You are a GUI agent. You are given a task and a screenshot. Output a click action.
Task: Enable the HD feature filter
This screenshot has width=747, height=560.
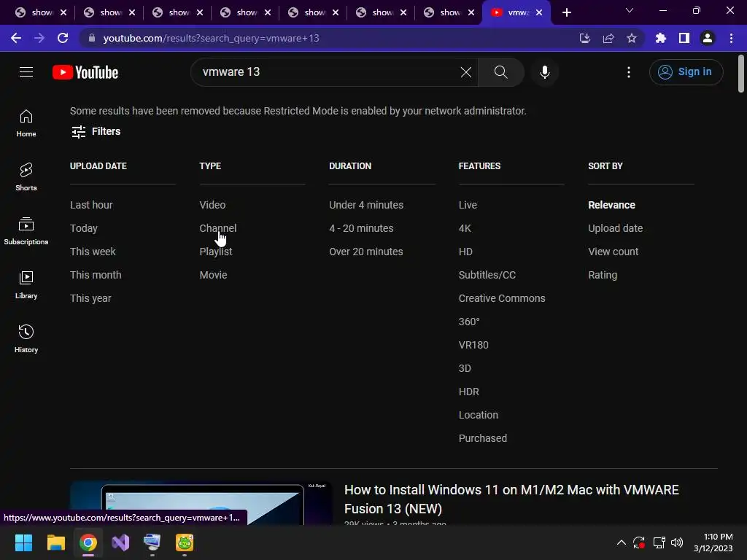point(465,252)
